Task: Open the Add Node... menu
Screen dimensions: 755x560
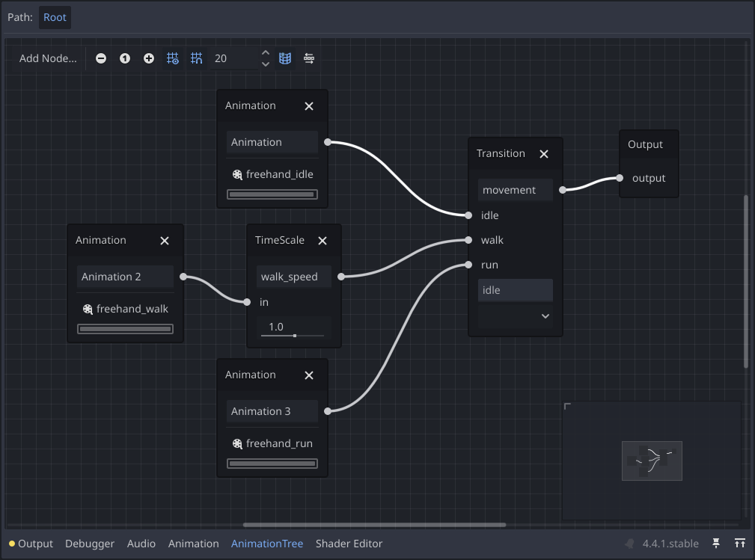Action: 48,58
